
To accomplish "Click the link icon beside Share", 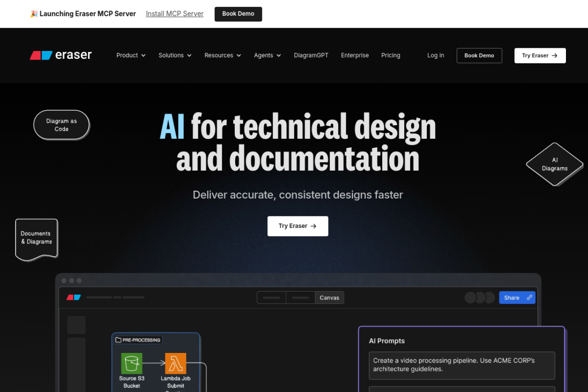I will click(529, 298).
